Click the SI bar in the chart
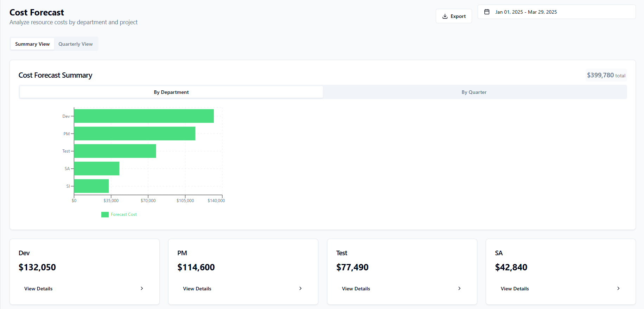Viewport: 644px width, 309px height. 91,186
